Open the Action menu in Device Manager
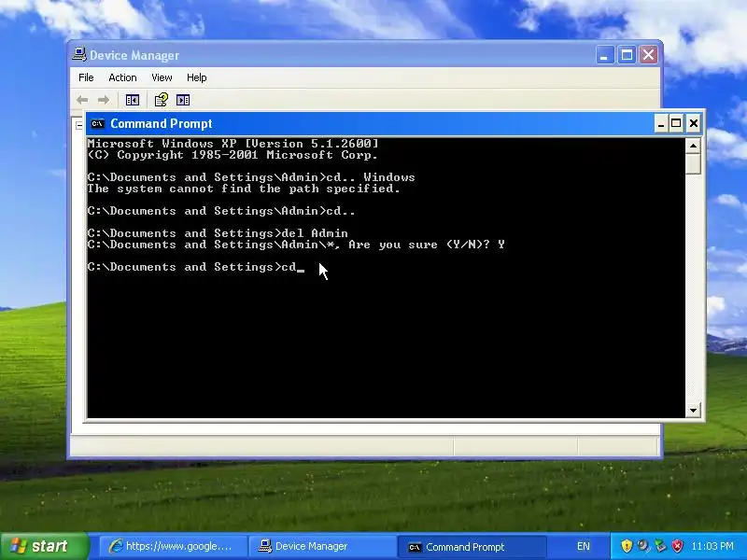Image resolution: width=747 pixels, height=560 pixels. click(x=122, y=77)
